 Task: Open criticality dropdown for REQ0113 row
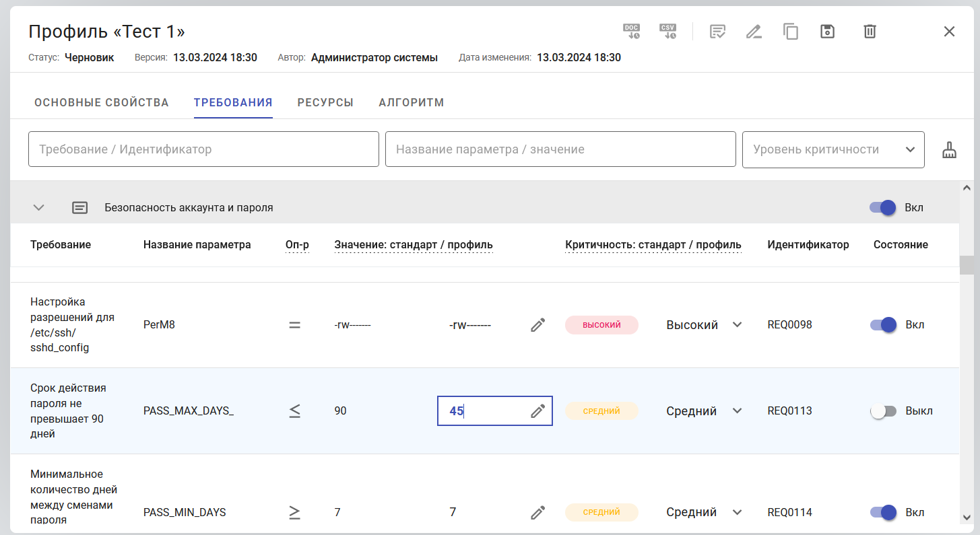point(705,411)
